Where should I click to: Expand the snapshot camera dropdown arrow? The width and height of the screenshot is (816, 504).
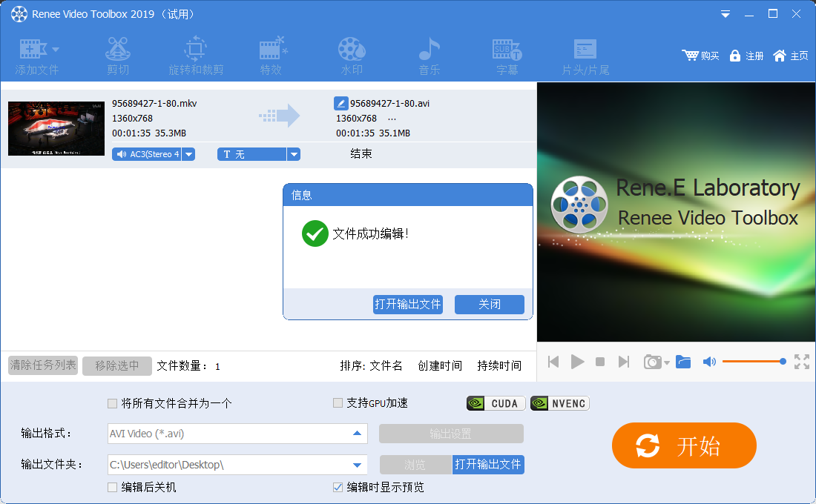point(667,362)
